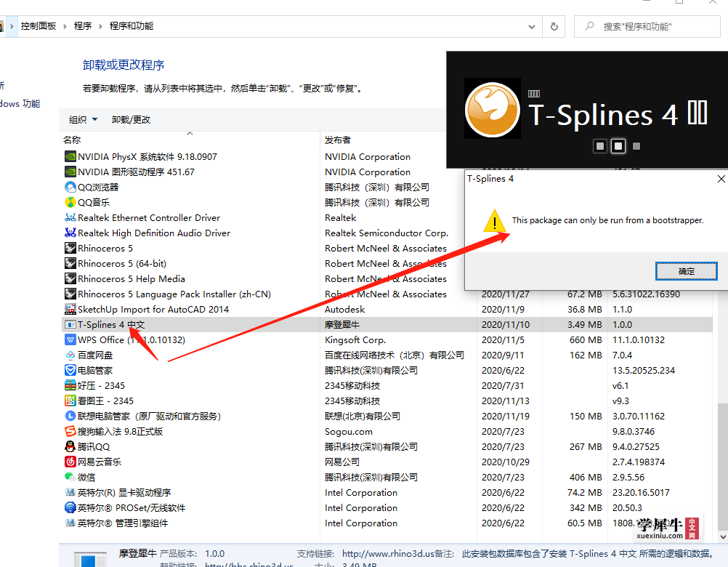
Task: Click the 微信 icon
Action: 70,477
